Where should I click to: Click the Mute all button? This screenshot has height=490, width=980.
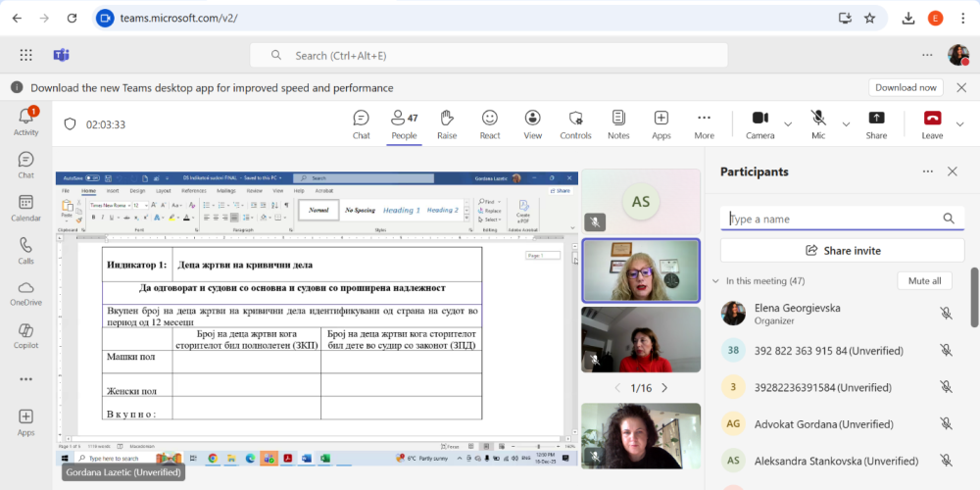click(x=924, y=281)
